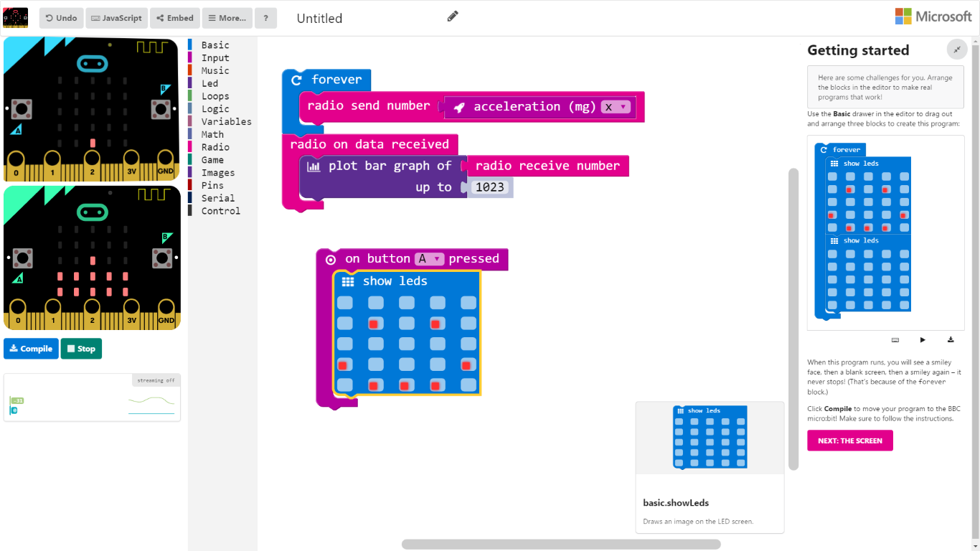Click the download icon under tutorial preview
This screenshot has width=980, height=551.
click(951, 340)
